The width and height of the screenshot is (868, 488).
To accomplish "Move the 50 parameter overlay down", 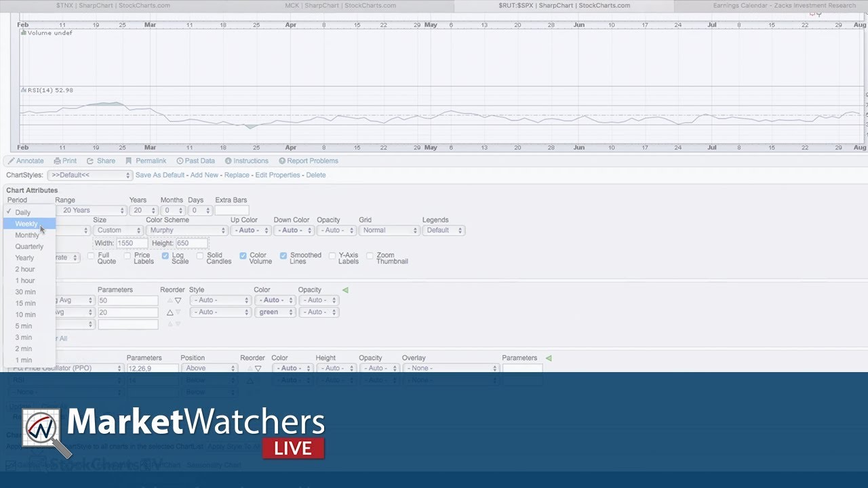I will (178, 300).
